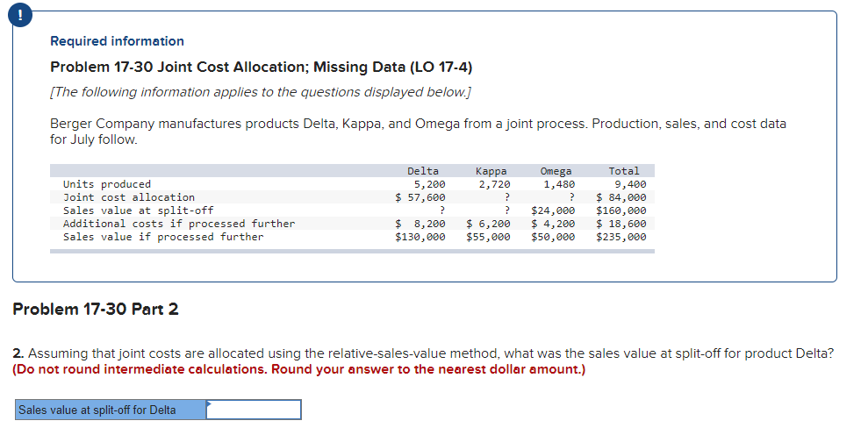
Task: Click Omega split-off sales value $24,000
Action: pos(553,210)
